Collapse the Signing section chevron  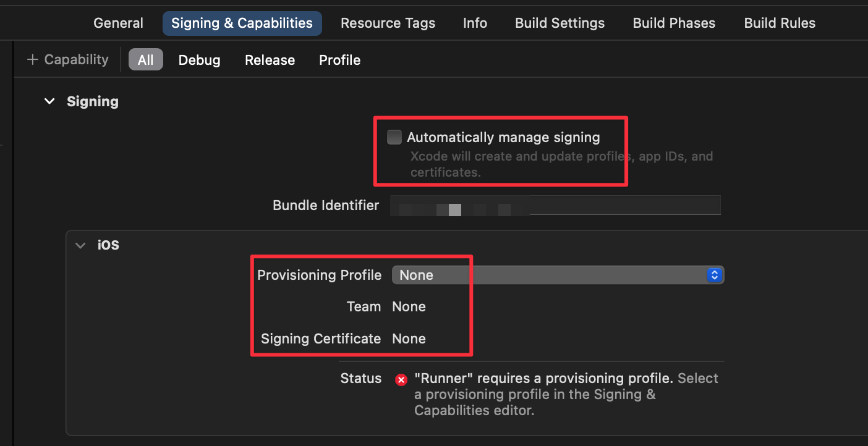click(x=49, y=101)
